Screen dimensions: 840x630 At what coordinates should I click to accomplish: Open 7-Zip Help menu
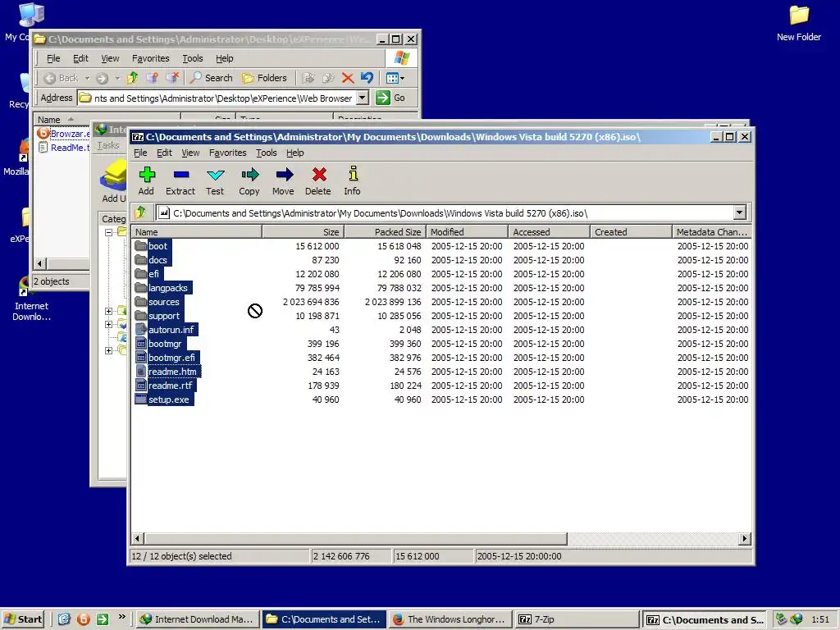294,153
